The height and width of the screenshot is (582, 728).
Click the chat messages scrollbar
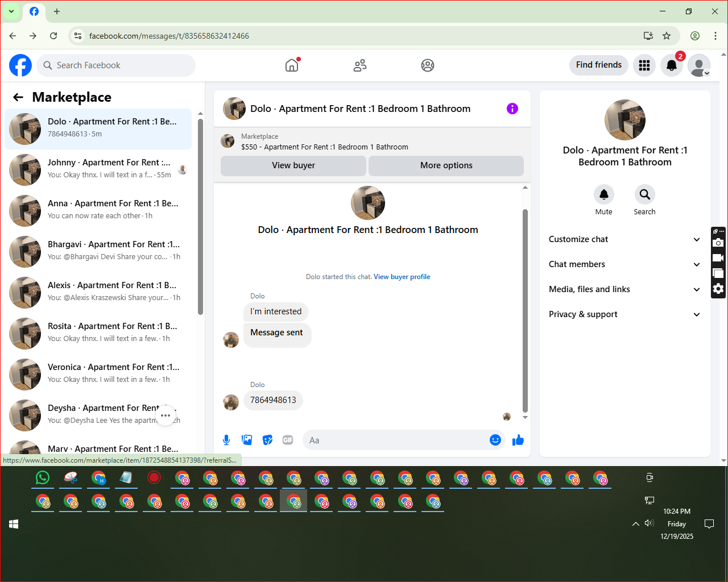[x=525, y=310]
